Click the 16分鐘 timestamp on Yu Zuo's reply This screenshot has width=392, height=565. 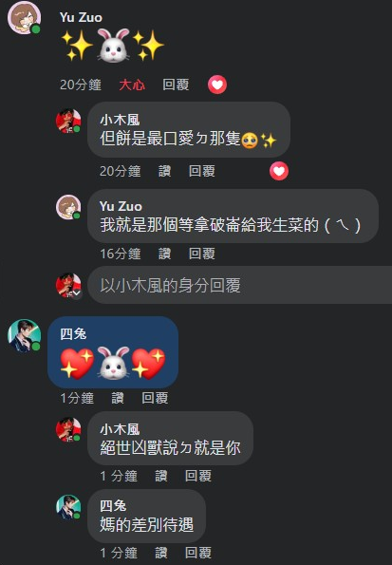click(x=121, y=254)
